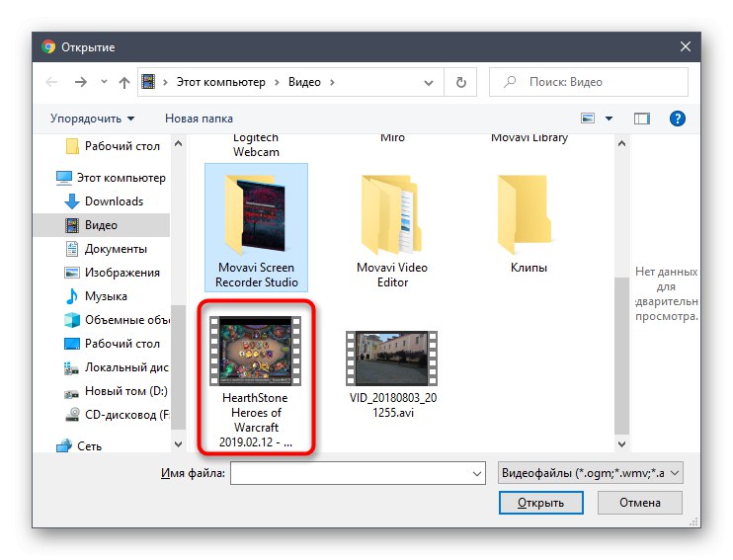Select the 'Movavi Screen Recorder Studio' folder
The width and height of the screenshot is (733, 560).
click(256, 227)
